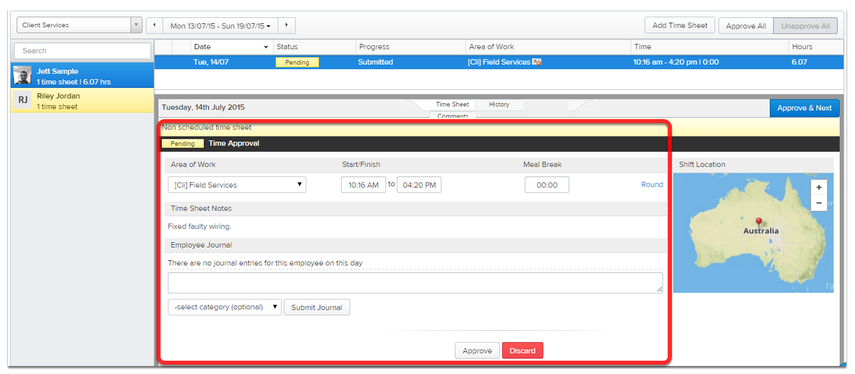Click the Progress column header
This screenshot has width=855, height=374.
[x=410, y=47]
